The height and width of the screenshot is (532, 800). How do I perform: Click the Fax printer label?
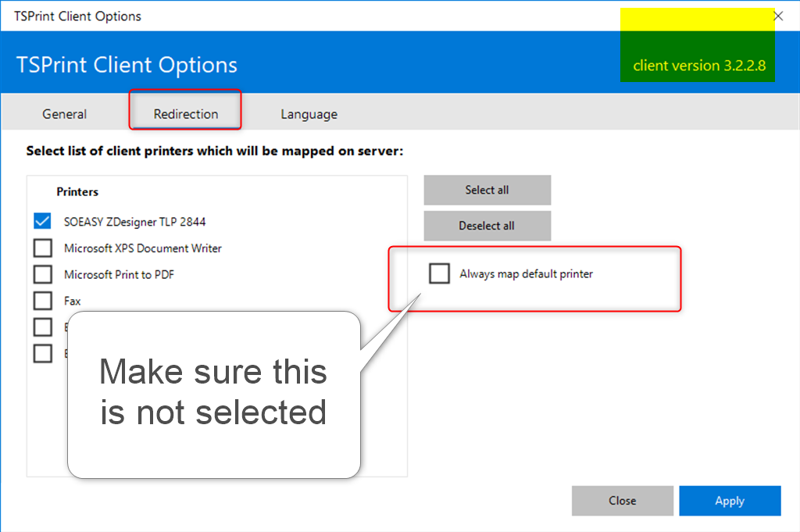click(x=72, y=301)
